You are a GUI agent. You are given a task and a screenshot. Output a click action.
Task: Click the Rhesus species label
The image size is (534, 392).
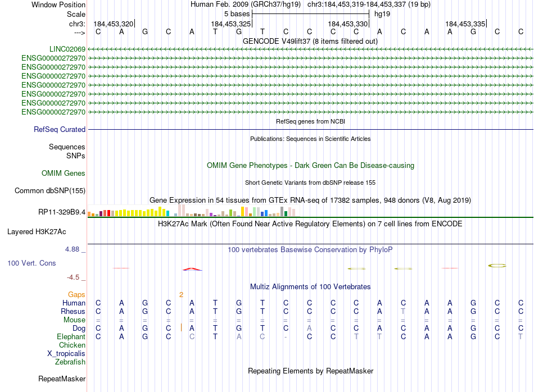pos(73,311)
